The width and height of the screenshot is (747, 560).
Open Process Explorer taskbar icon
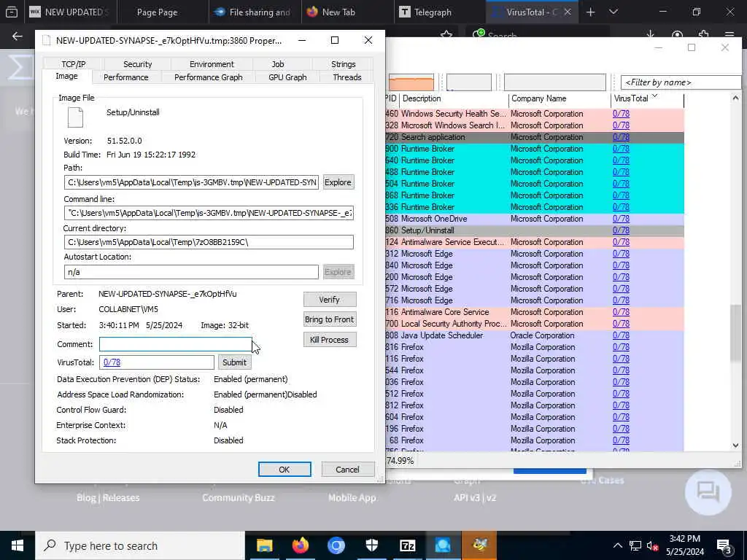[x=443, y=545]
